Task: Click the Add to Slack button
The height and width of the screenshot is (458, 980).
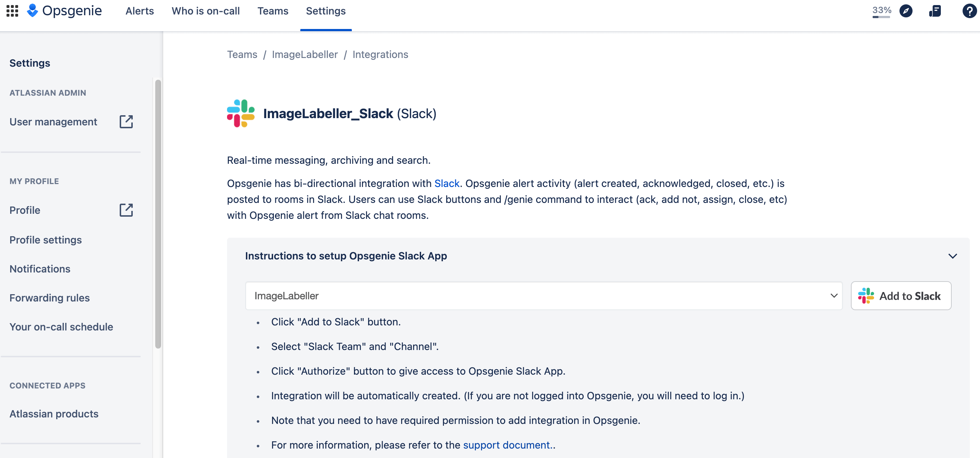Action: [901, 296]
